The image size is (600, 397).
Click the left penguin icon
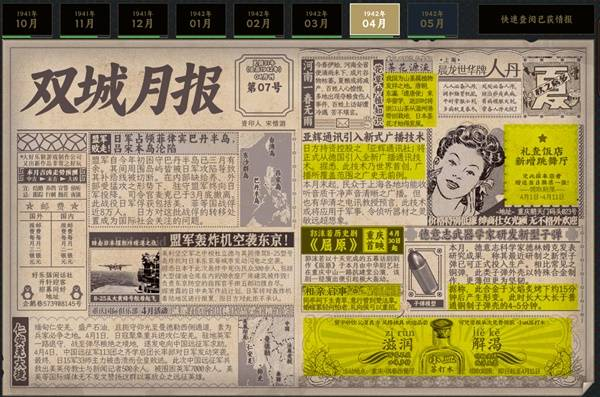click(x=27, y=293)
